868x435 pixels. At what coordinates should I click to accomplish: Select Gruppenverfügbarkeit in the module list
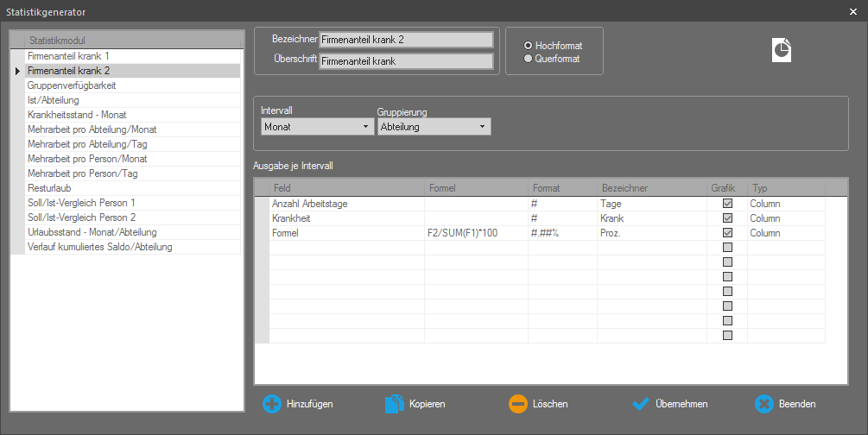point(72,85)
